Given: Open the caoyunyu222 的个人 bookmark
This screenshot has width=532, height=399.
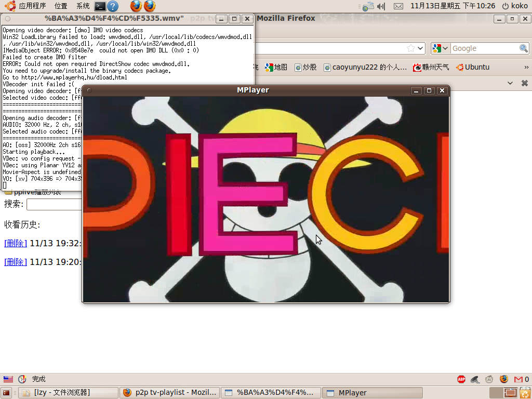Looking at the screenshot, I should coord(365,67).
